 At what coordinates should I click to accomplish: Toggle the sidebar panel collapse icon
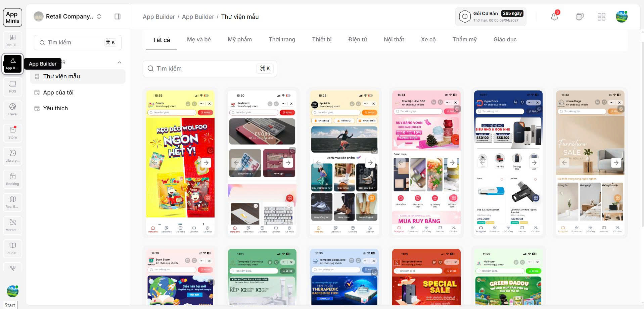(x=118, y=16)
